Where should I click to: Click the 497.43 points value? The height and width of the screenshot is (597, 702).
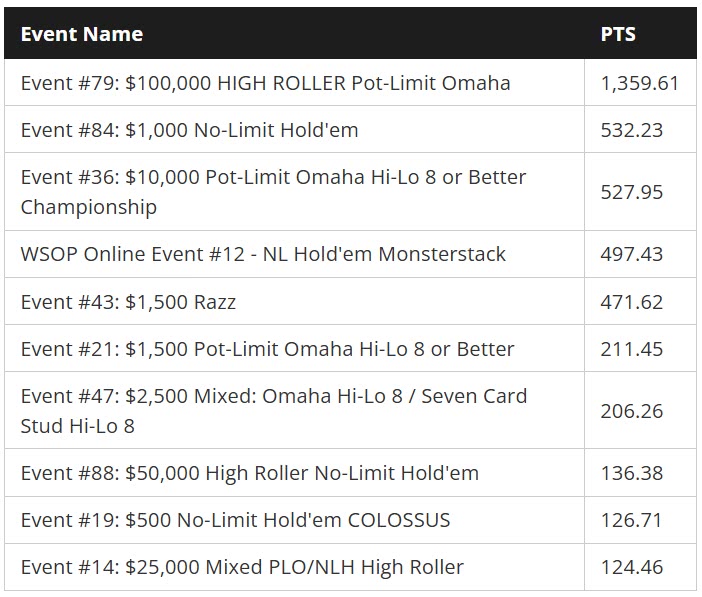coord(631,254)
